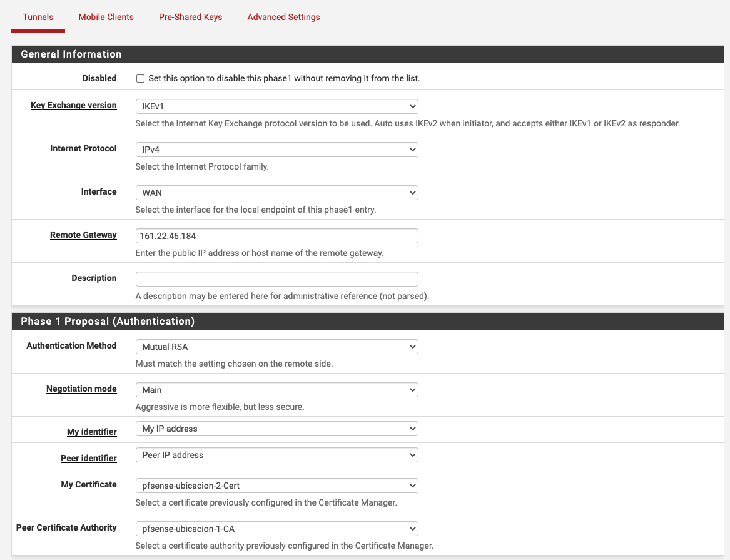The height and width of the screenshot is (560, 730).
Task: Click the underlined "Interface" field label
Action: click(99, 192)
